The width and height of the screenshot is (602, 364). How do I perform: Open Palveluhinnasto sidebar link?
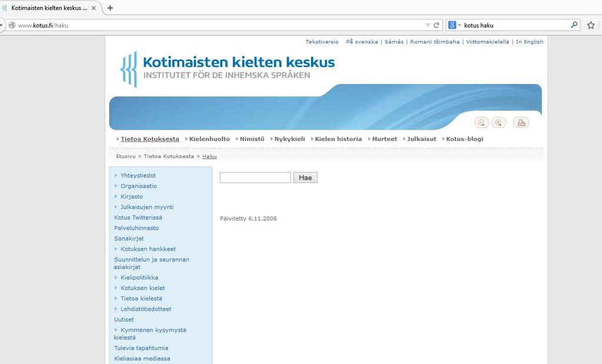(x=136, y=228)
